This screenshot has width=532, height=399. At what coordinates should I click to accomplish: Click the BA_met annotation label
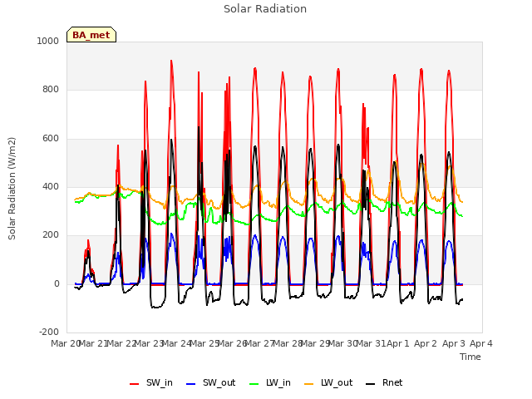pyautogui.click(x=91, y=35)
